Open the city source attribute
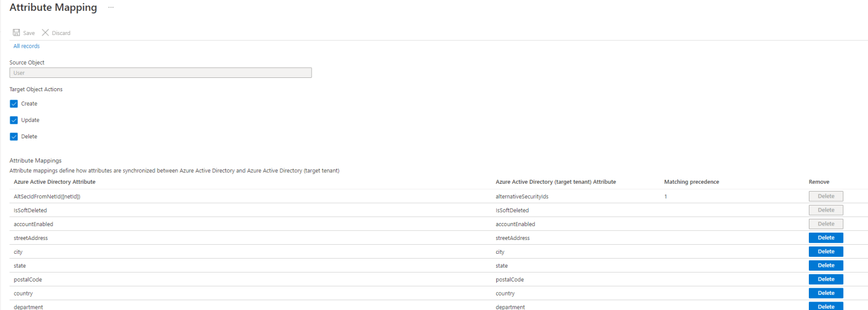 [18, 252]
